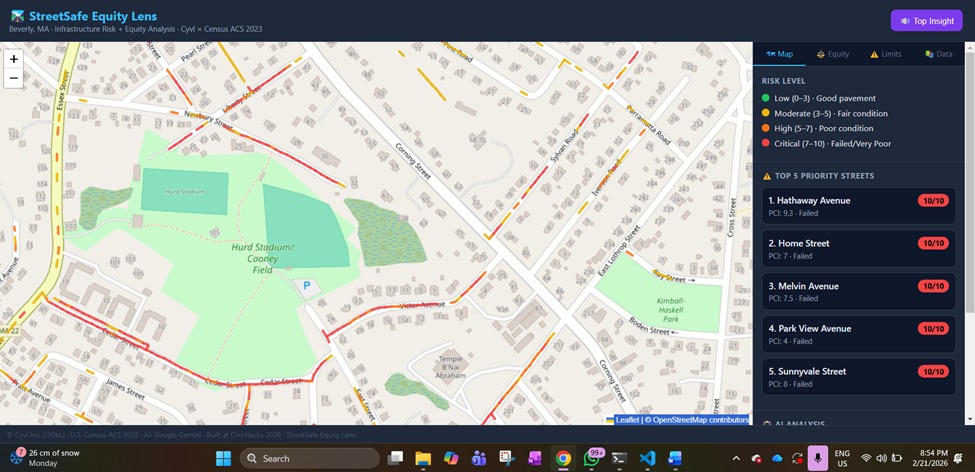Open Snipping Tool from the taskbar
975x472 pixels.
click(x=507, y=458)
